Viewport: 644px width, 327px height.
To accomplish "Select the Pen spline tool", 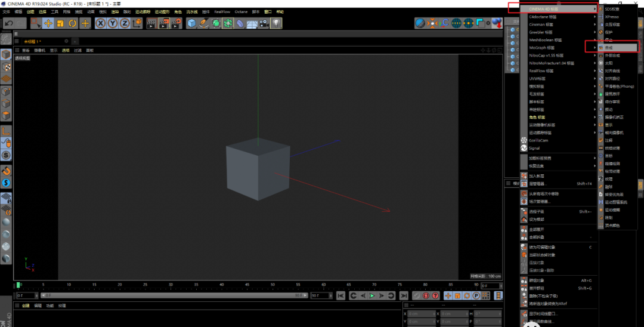I will pyautogui.click(x=204, y=23).
